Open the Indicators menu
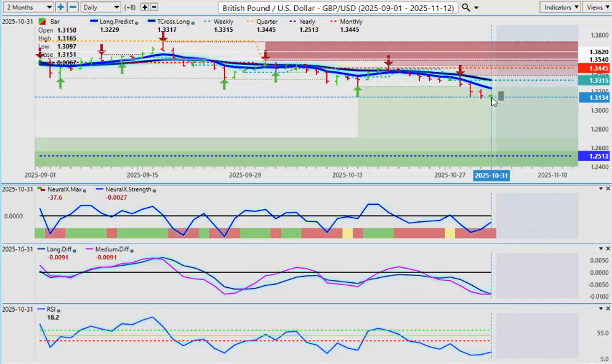Screen dimensions: 612x364 click(x=560, y=7)
